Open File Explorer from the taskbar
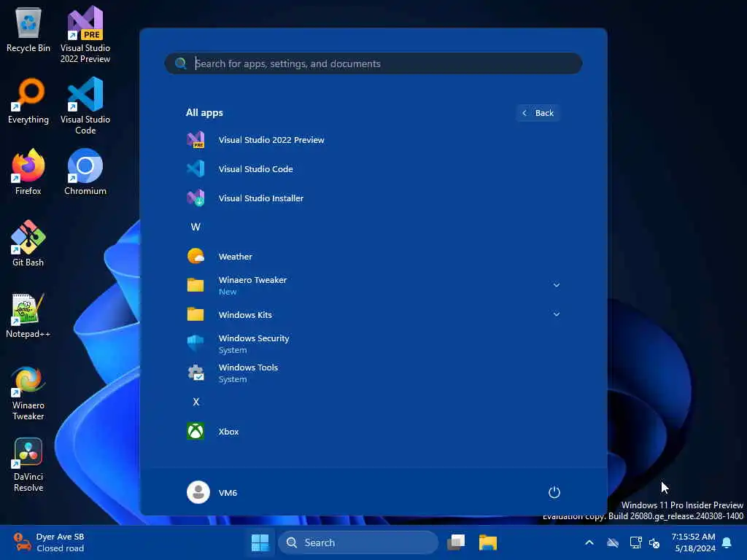The image size is (747, 560). coord(488,542)
